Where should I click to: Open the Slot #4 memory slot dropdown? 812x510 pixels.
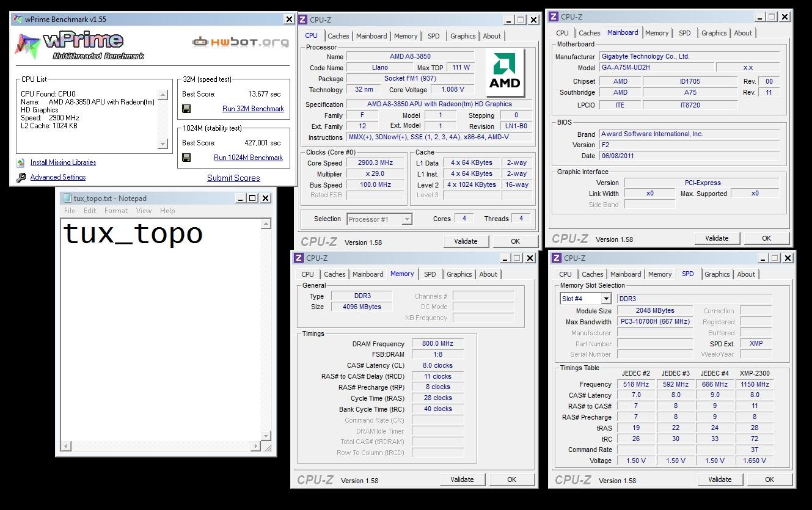[x=605, y=299]
